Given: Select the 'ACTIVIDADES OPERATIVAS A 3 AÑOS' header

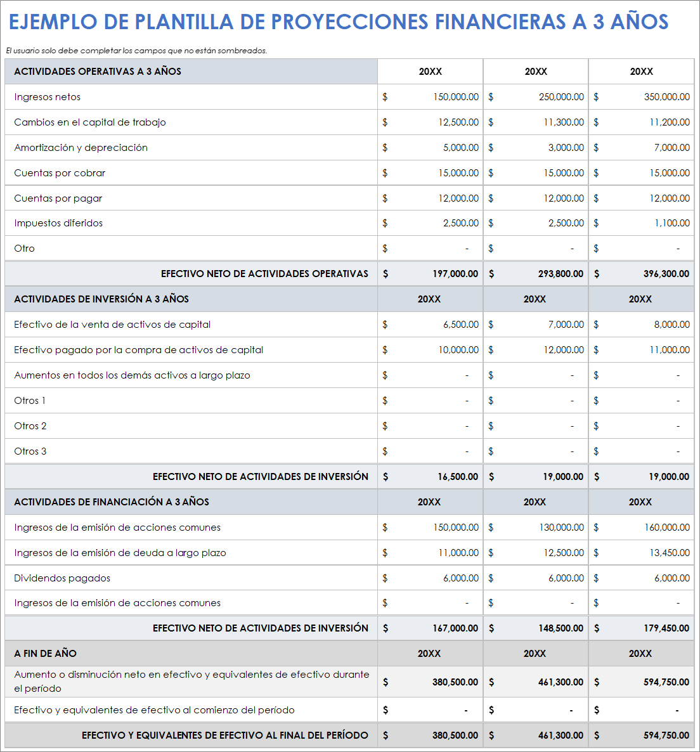Looking at the screenshot, I should click(97, 72).
